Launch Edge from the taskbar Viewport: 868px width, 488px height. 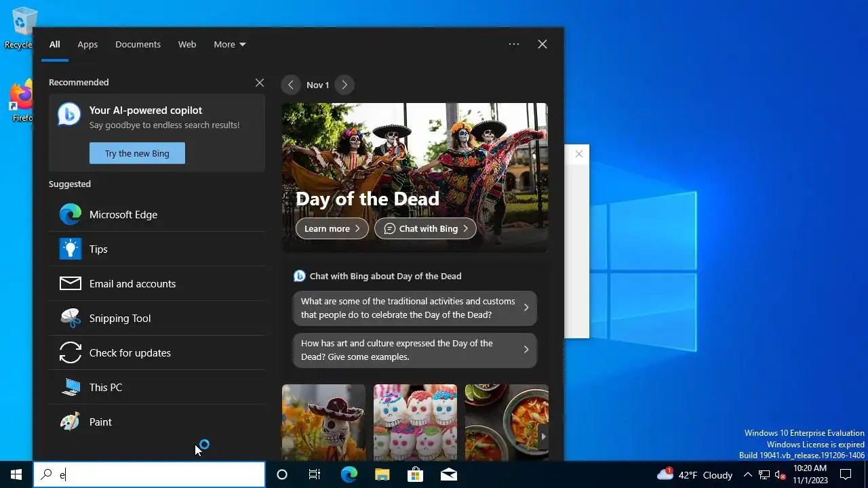coord(349,474)
